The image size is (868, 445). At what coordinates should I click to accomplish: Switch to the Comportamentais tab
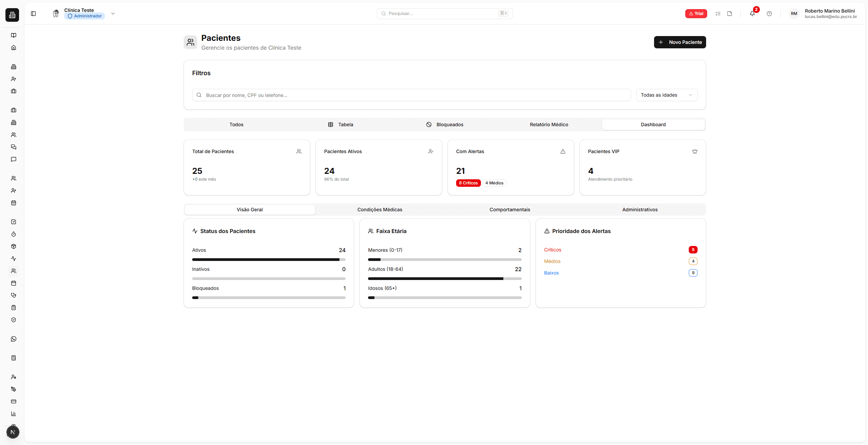[510, 210]
